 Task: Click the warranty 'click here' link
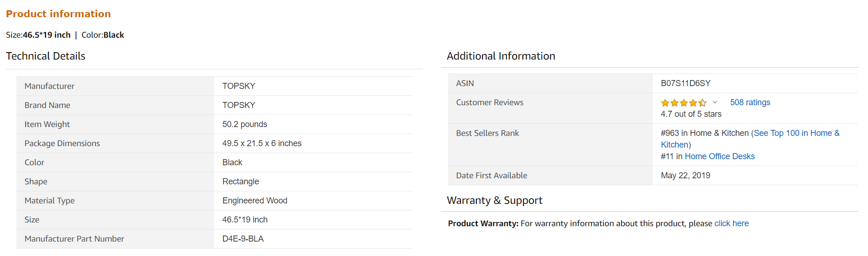tap(731, 223)
